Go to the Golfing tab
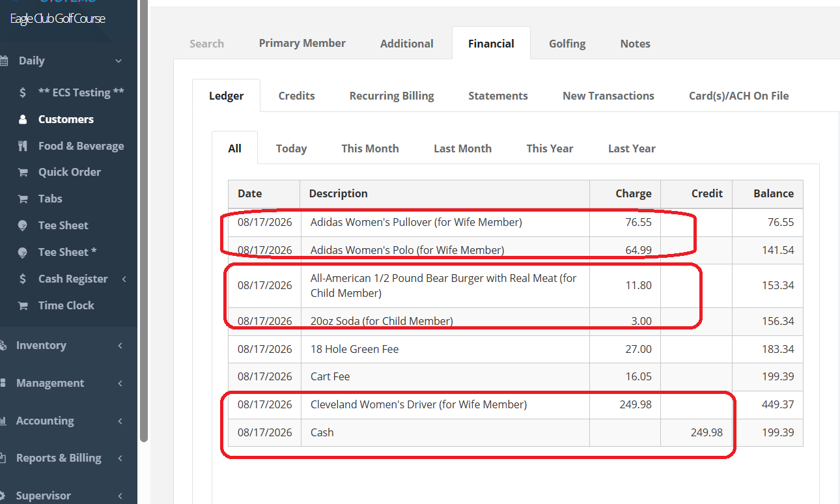Image resolution: width=840 pixels, height=504 pixels. click(567, 44)
